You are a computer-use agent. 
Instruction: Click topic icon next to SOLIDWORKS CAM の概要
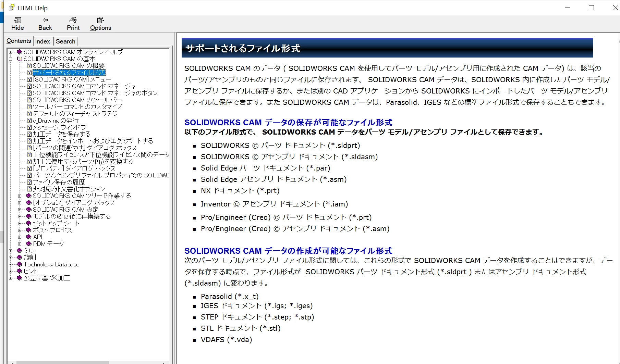coord(29,66)
